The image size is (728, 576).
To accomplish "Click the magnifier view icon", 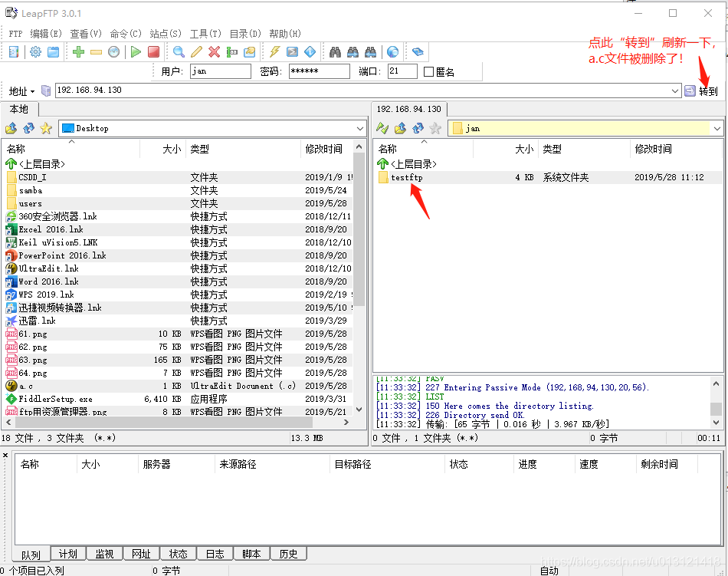I will [179, 51].
